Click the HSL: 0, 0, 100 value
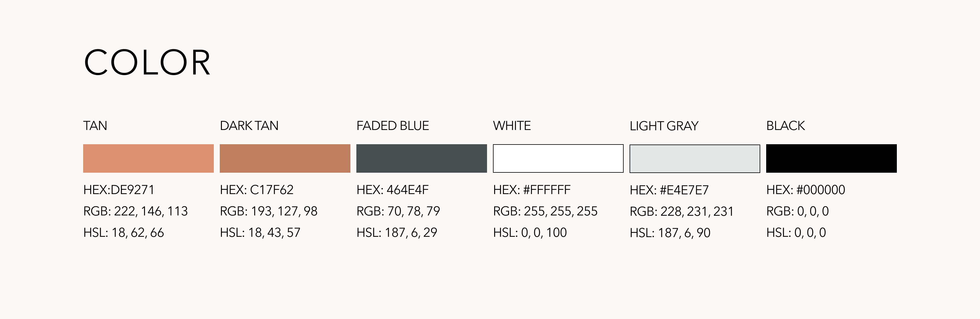980x319 pixels. point(530,232)
